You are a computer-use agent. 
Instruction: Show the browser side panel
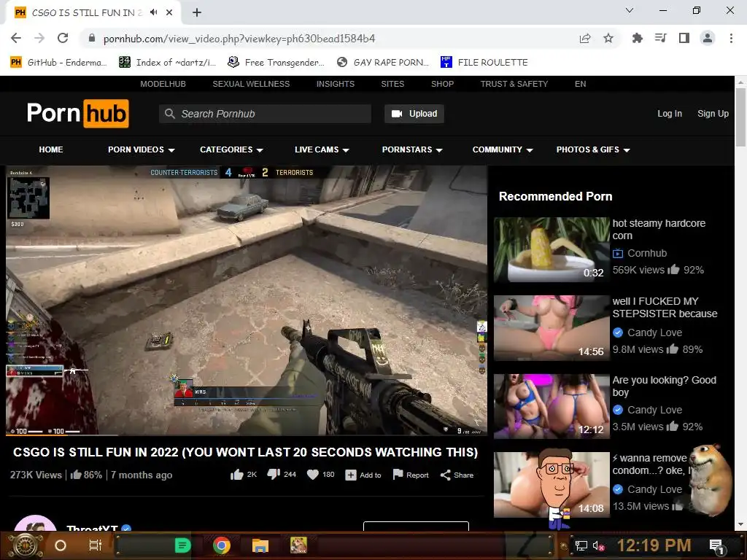pos(684,38)
